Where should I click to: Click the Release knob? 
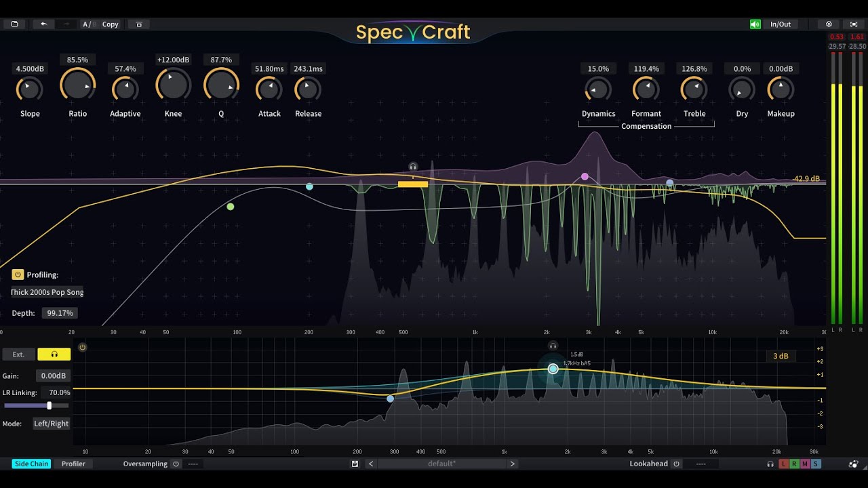click(308, 89)
